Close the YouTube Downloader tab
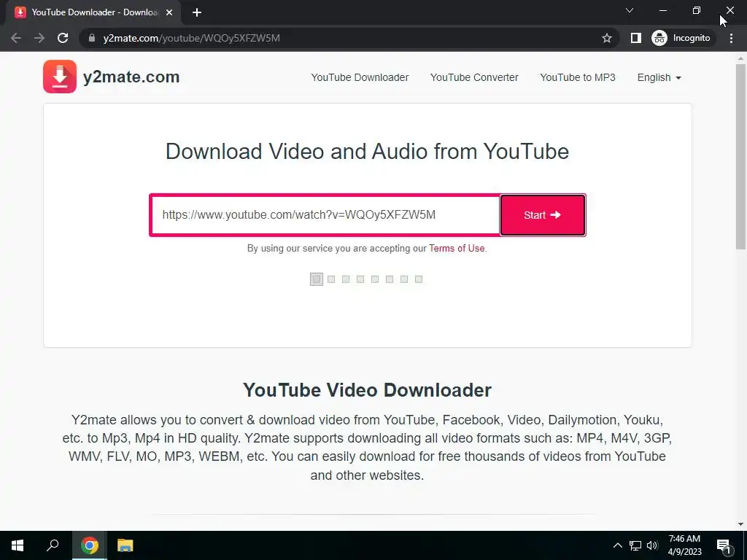The height and width of the screenshot is (560, 747). pos(169,12)
